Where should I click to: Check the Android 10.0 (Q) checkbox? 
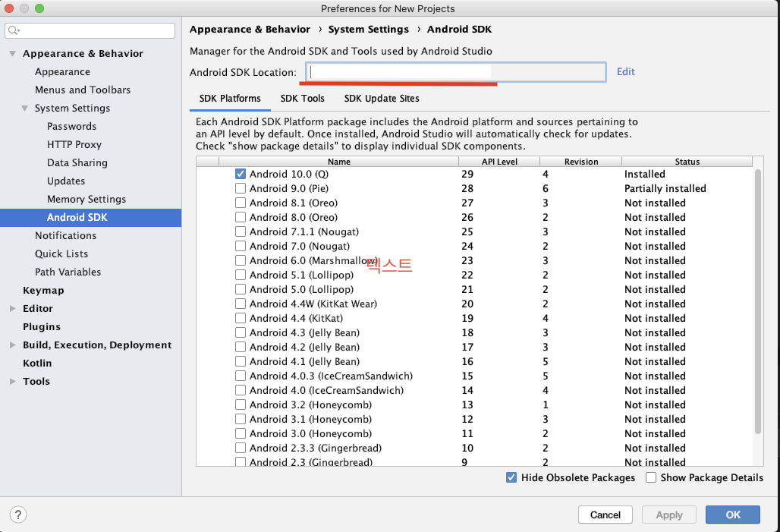[241, 174]
